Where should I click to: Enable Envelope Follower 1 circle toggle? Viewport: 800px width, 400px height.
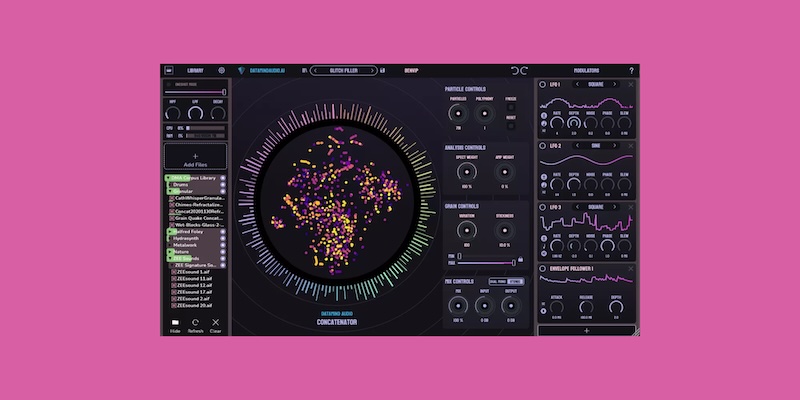542,268
